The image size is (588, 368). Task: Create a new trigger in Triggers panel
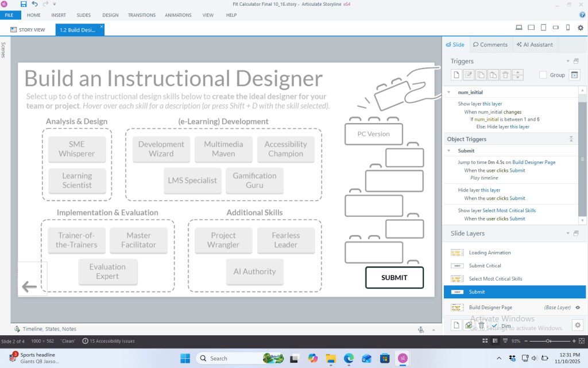click(455, 75)
